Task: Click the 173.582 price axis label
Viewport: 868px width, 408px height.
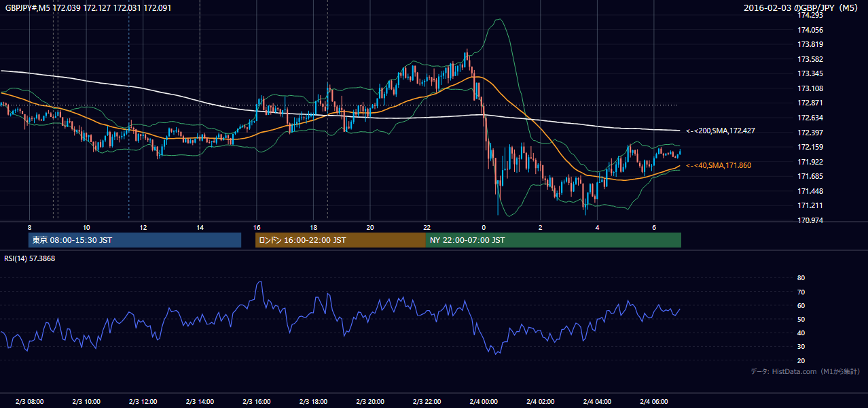Action: pyautogui.click(x=811, y=59)
